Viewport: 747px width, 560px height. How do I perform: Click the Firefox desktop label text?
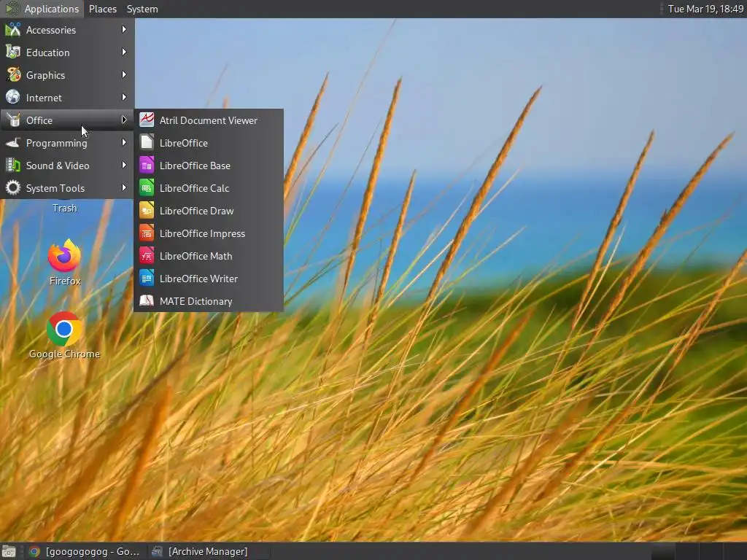pyautogui.click(x=65, y=281)
